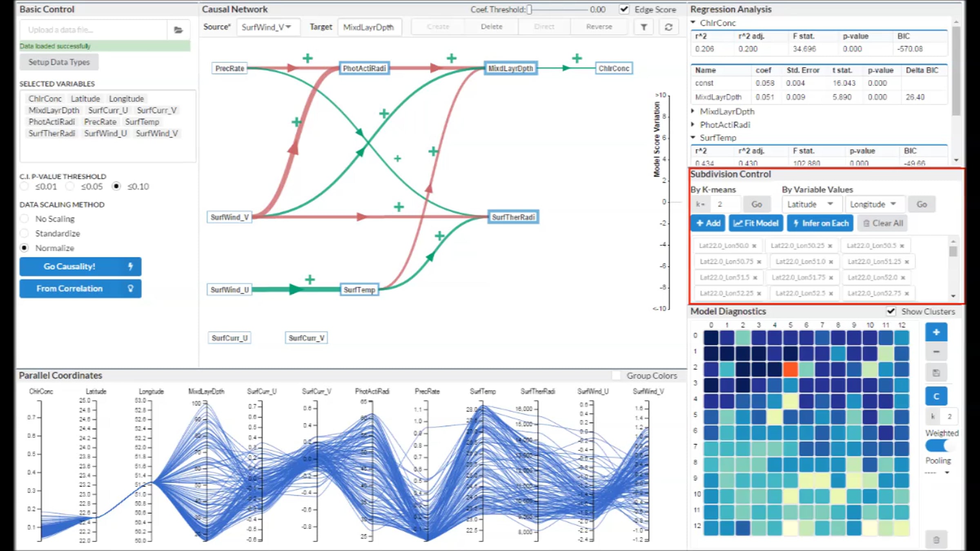Click the blue C cluster button
The width and height of the screenshot is (980, 551).
[x=936, y=396]
